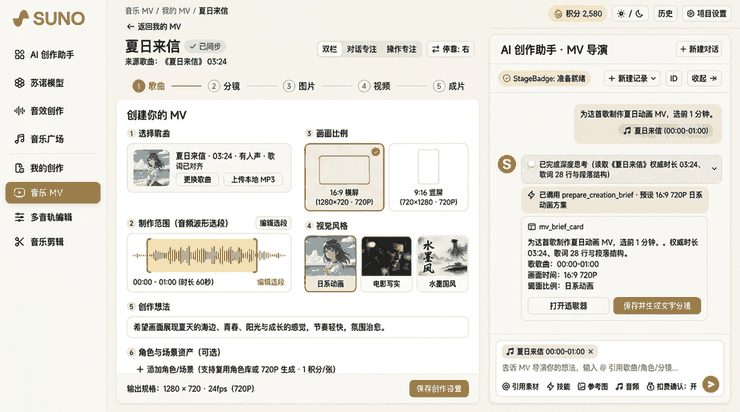Select the 9:16 竖屏 aspect ratio
The image size is (740, 412).
tap(429, 177)
